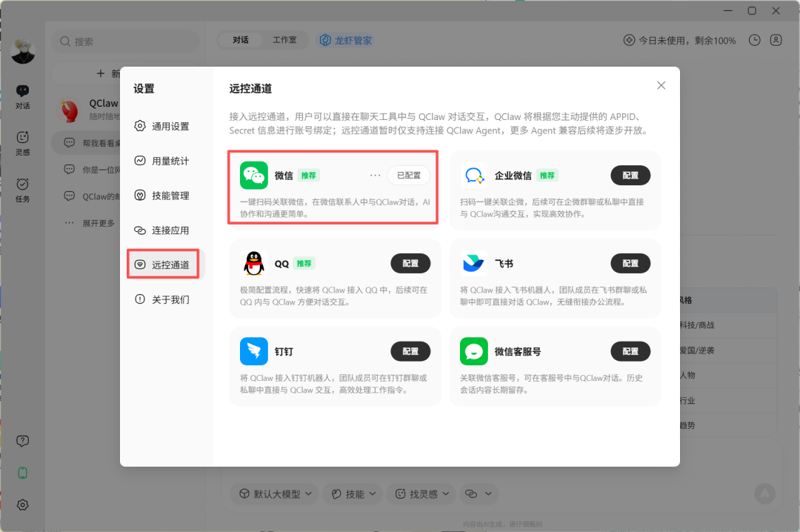Open the profile icon at top right
800x532 pixels.
776,40
